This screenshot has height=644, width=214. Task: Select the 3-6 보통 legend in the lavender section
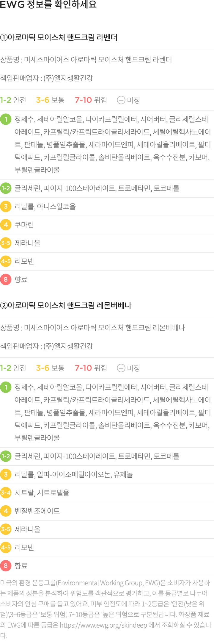coord(50,100)
